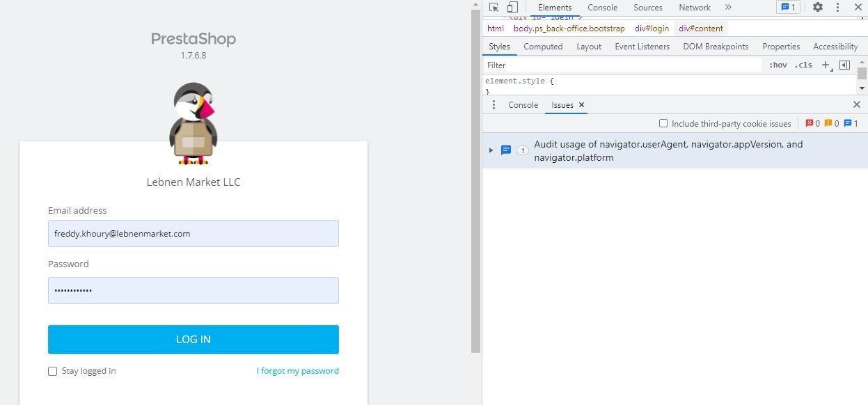Open the I forgot my password link

[x=298, y=371]
